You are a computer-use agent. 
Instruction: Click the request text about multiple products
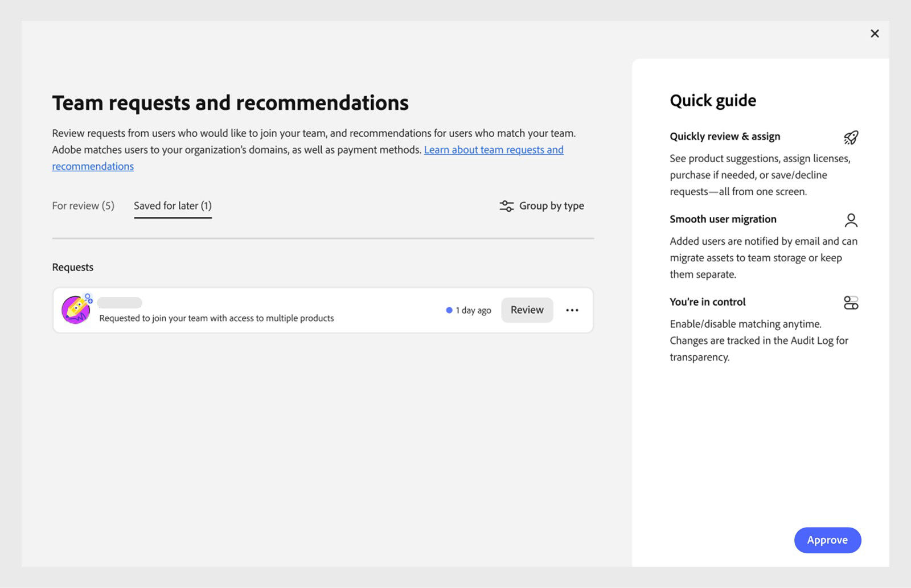click(x=216, y=318)
